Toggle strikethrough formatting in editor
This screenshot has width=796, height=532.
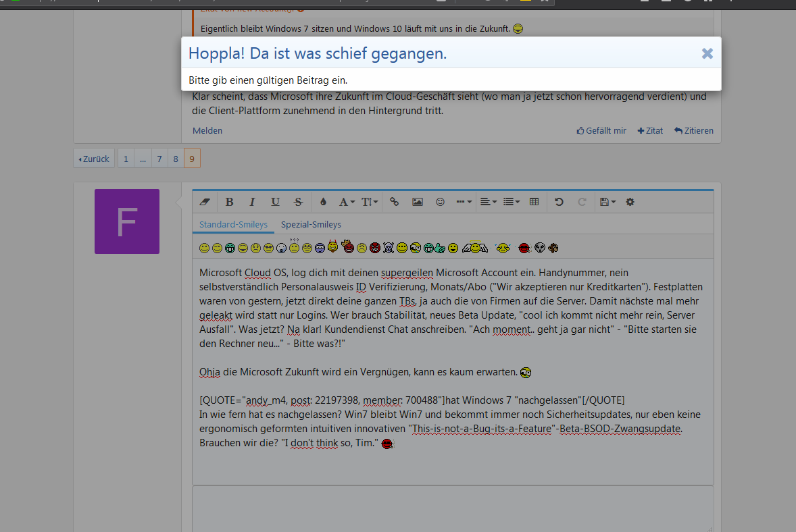click(298, 202)
